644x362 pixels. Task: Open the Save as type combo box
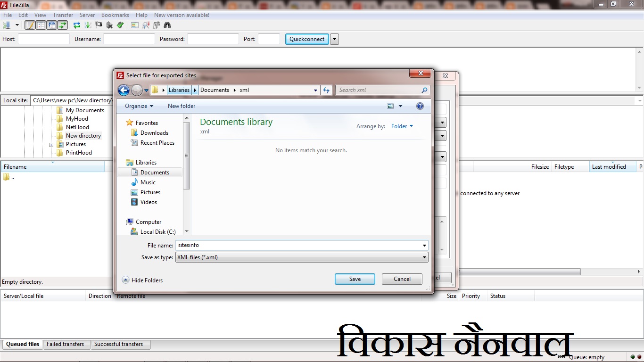[302, 257]
